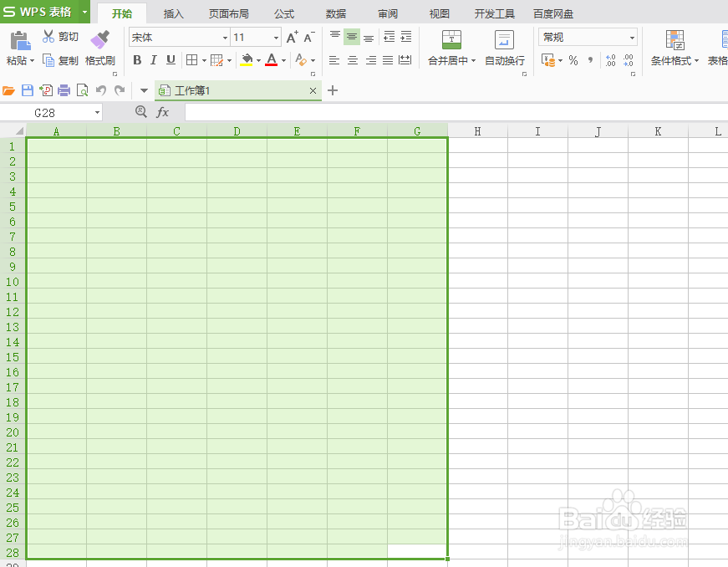
Task: Open the 开发工具 tab
Action: (495, 14)
